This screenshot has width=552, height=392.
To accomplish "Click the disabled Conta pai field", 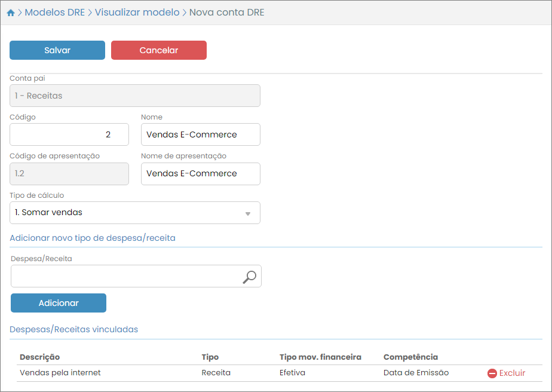I will 135,96.
